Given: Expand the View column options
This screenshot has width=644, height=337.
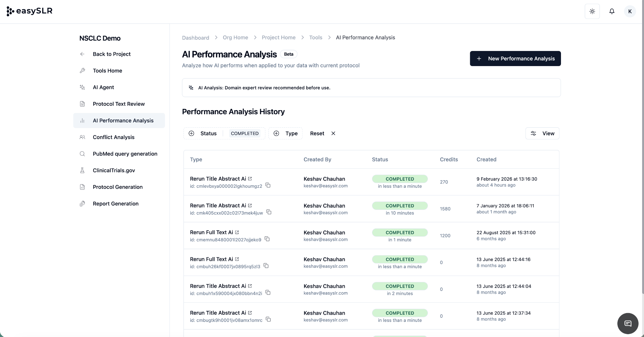Looking at the screenshot, I should coord(542,133).
